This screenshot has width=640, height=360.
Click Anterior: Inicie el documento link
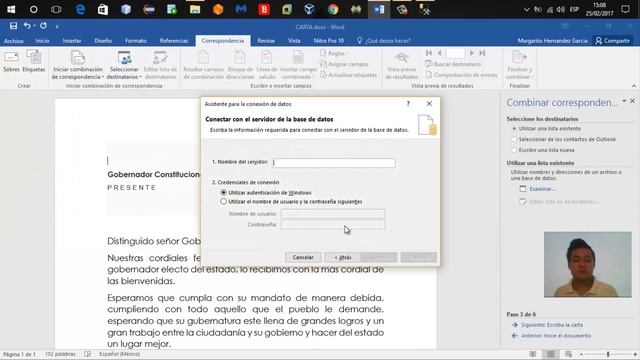pos(556,336)
